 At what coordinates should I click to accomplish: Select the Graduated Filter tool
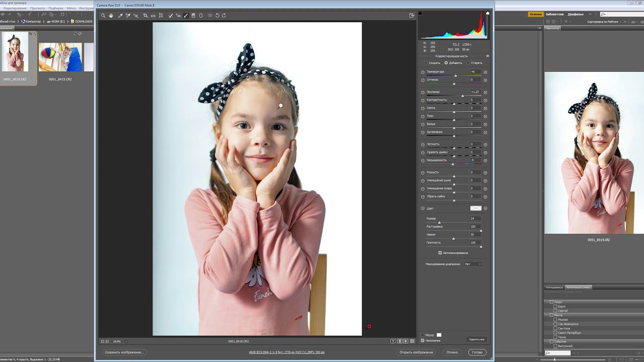click(193, 16)
